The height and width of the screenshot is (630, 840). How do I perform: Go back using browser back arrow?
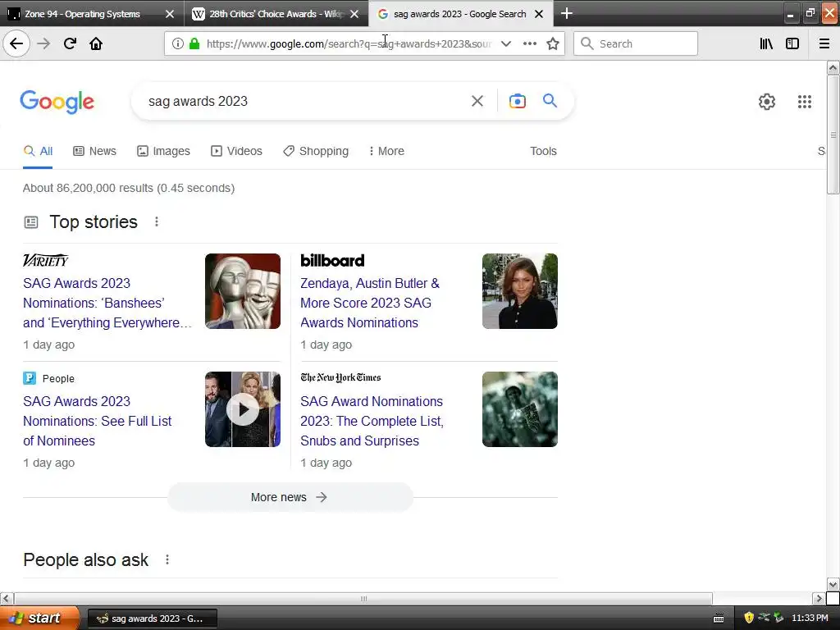(x=16, y=43)
